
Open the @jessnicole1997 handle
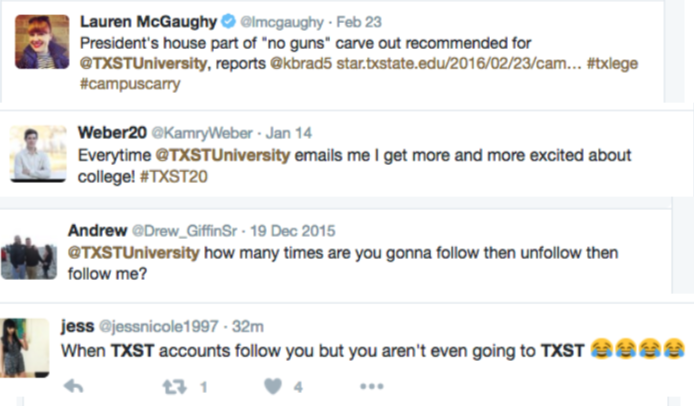[158, 327]
